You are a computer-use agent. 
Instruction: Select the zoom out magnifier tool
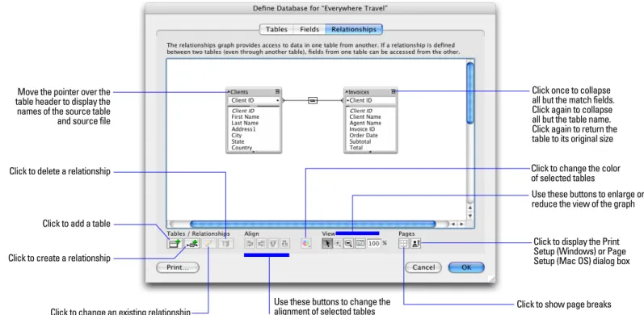click(349, 244)
